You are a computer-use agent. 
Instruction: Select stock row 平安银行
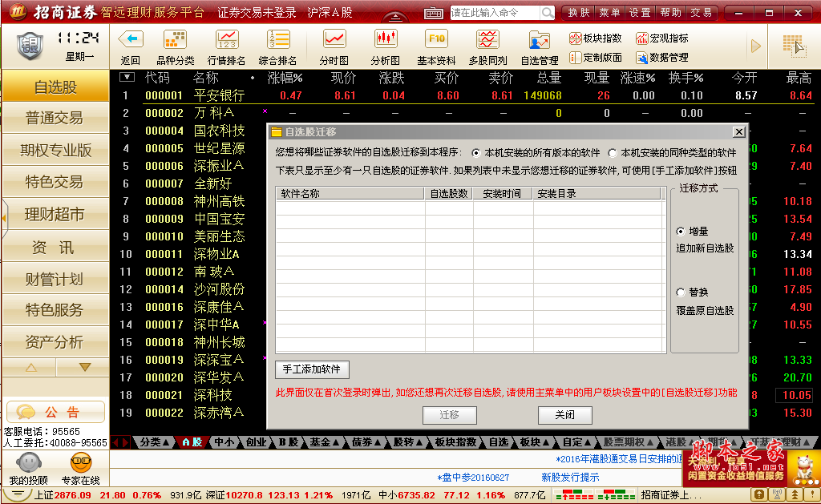tap(466, 95)
